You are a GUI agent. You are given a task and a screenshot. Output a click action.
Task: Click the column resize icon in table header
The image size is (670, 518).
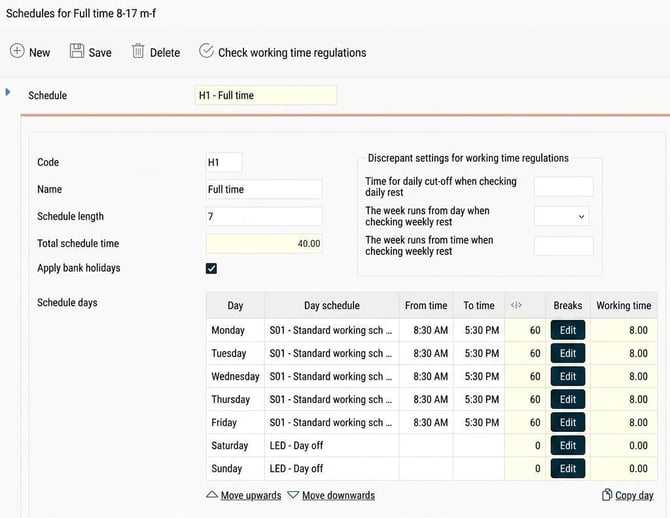point(516,305)
